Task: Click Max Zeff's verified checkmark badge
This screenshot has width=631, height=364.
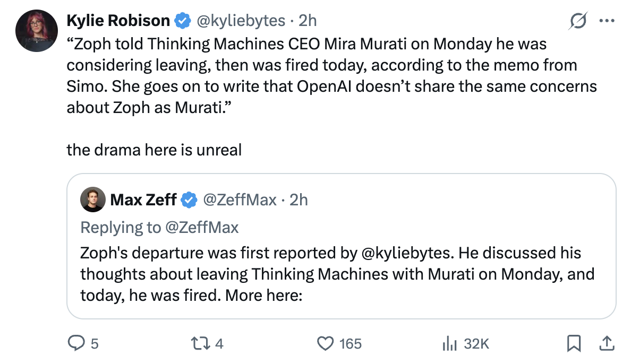Action: pos(188,200)
